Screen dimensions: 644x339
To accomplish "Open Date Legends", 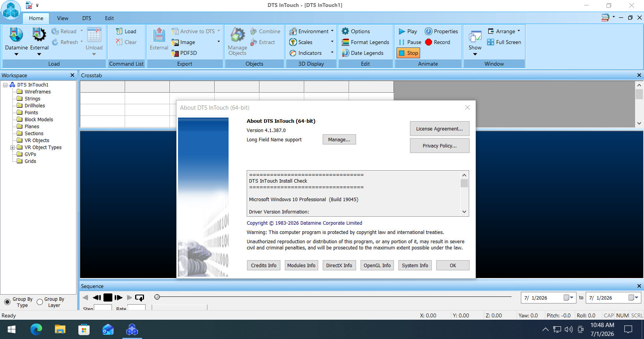I will [363, 53].
